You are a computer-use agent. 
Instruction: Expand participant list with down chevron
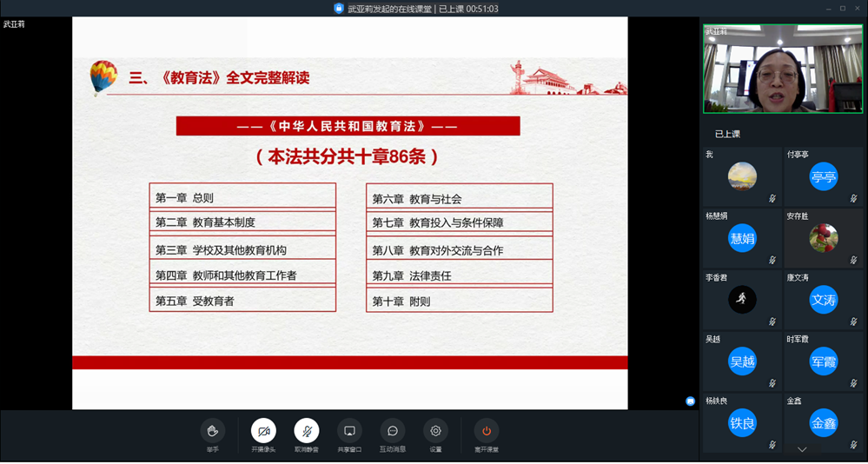click(x=802, y=449)
